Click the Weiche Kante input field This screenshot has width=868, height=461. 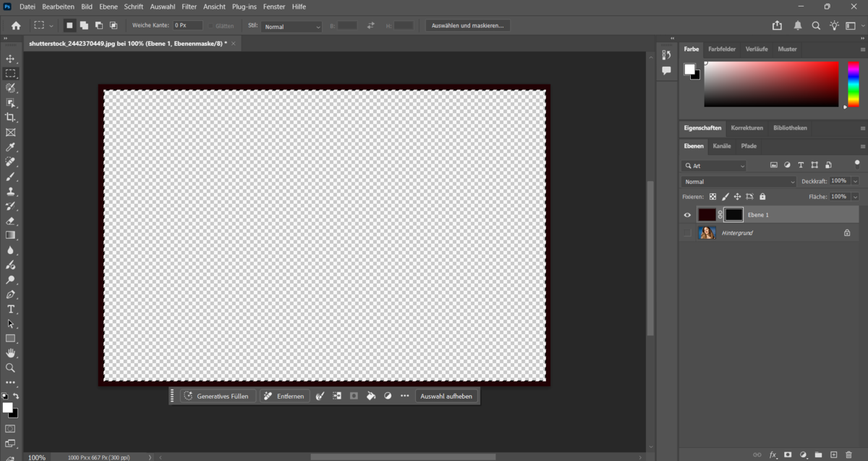[187, 25]
